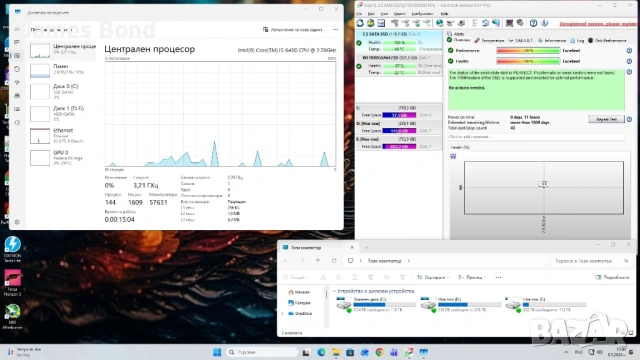Viewport: 640px width, 360px height.
Task: Open the three-dot See more menu in File Explorer
Action: [x=498, y=278]
